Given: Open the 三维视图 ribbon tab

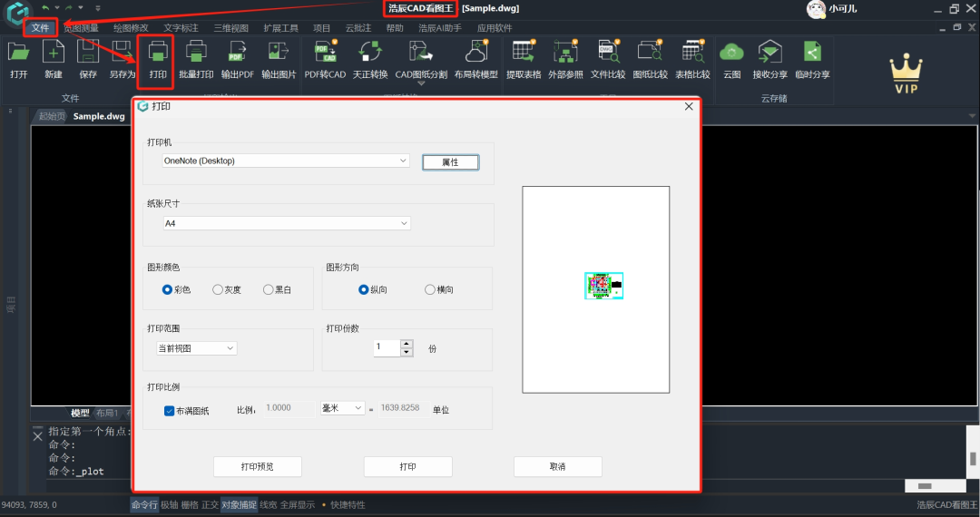Looking at the screenshot, I should pos(231,28).
